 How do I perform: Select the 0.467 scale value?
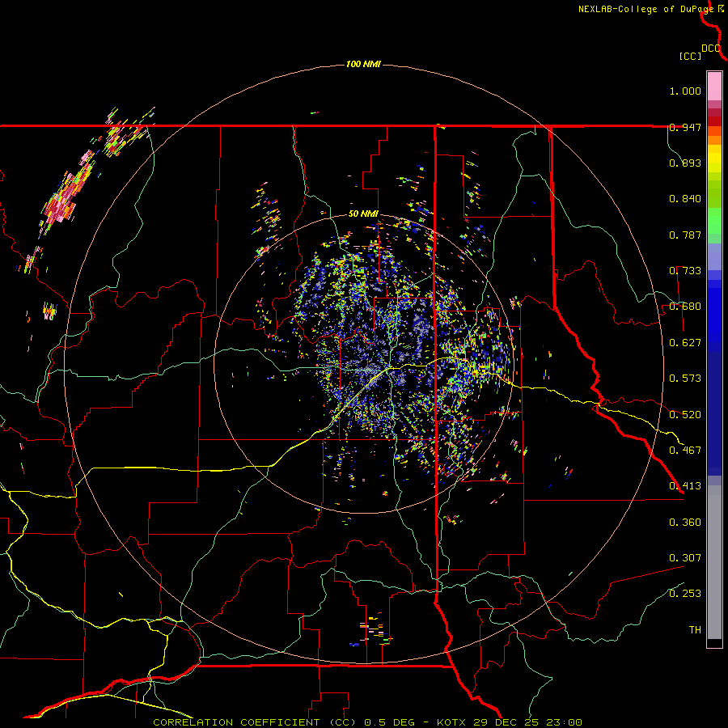point(685,451)
